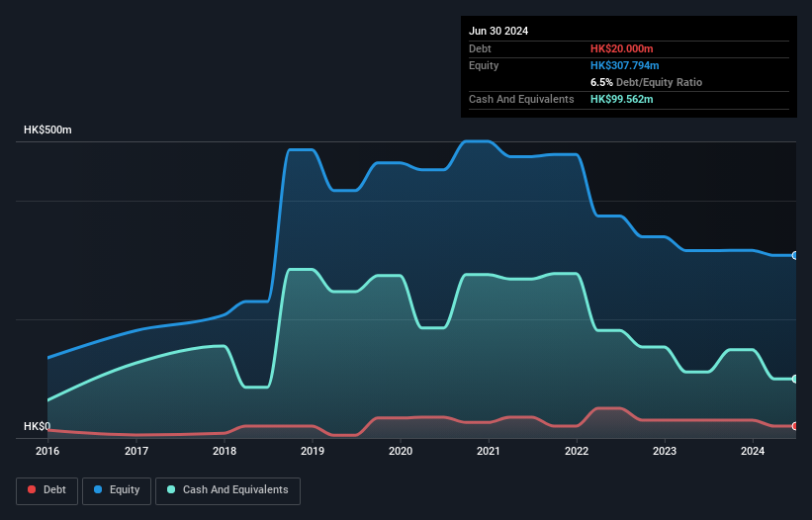Click the 2022 x-axis label

[577, 451]
